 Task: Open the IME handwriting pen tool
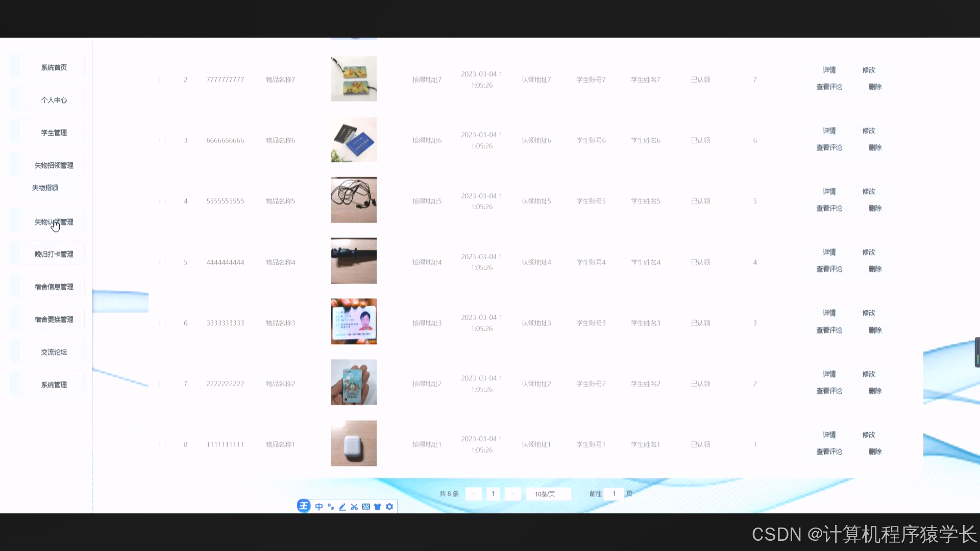[342, 507]
